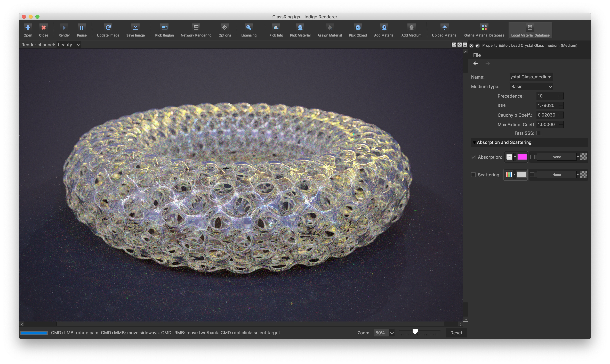610x364 pixels.
Task: Click the magenta Absorption color swatch
Action: click(522, 157)
